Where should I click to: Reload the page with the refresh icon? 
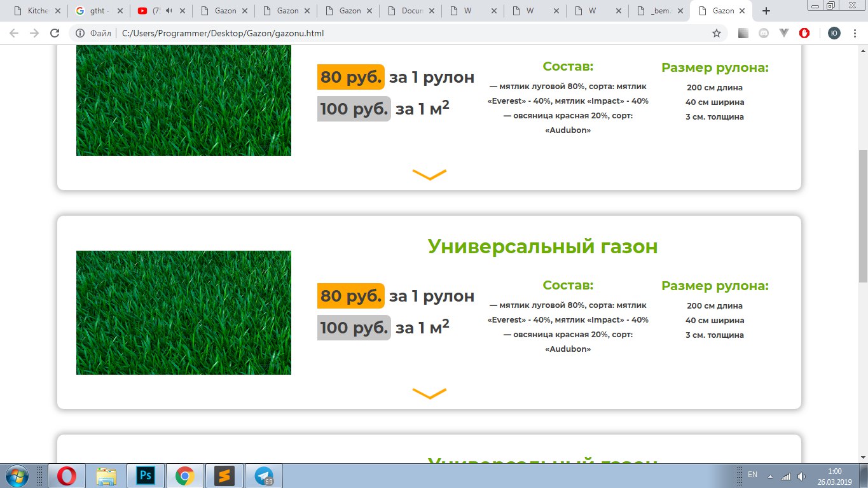click(x=55, y=33)
